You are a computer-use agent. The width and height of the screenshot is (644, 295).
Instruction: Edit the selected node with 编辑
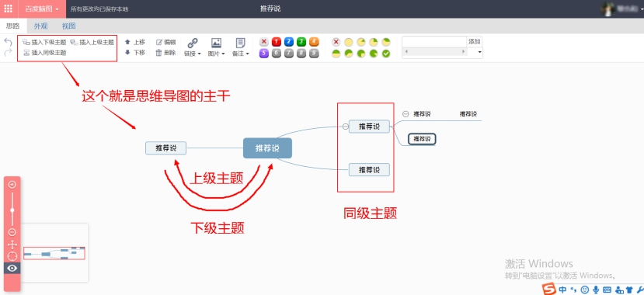[x=166, y=42]
